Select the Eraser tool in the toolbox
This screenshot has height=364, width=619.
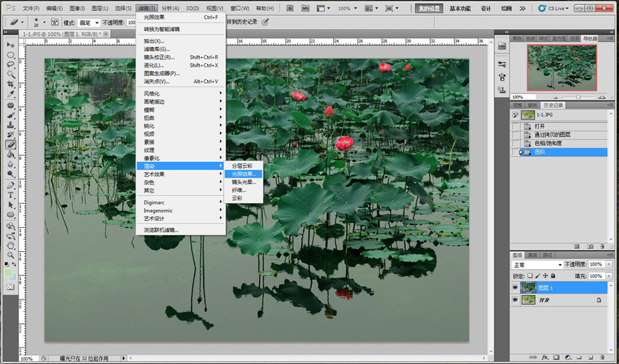pos(10,144)
